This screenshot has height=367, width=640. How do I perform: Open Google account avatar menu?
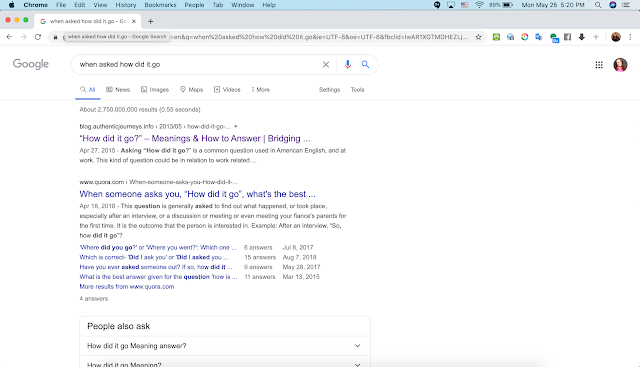pyautogui.click(x=620, y=65)
